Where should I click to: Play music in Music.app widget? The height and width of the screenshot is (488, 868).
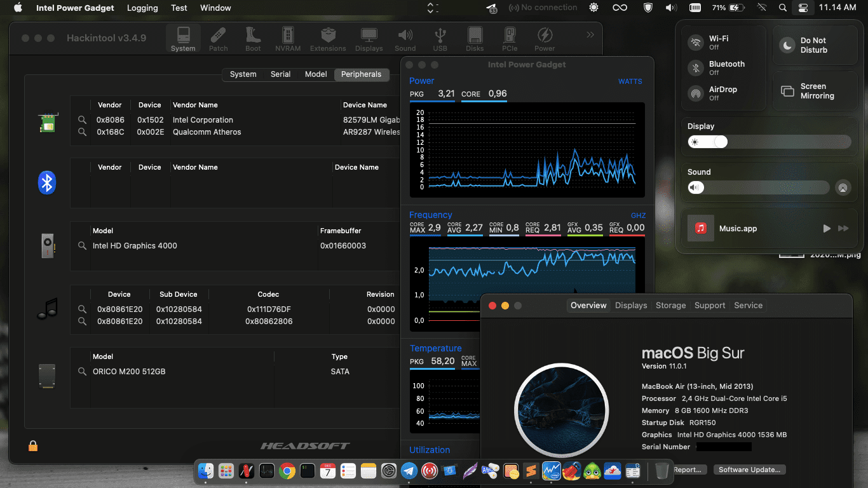pos(826,228)
